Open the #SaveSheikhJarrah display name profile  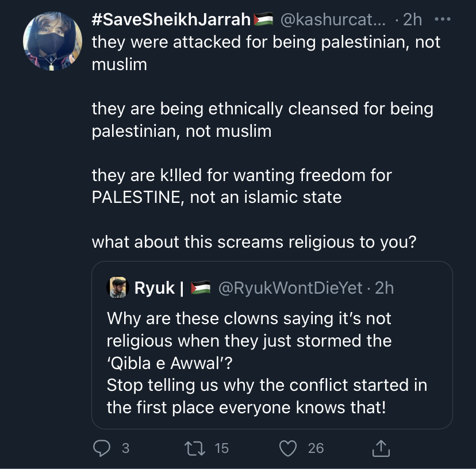pos(171,20)
